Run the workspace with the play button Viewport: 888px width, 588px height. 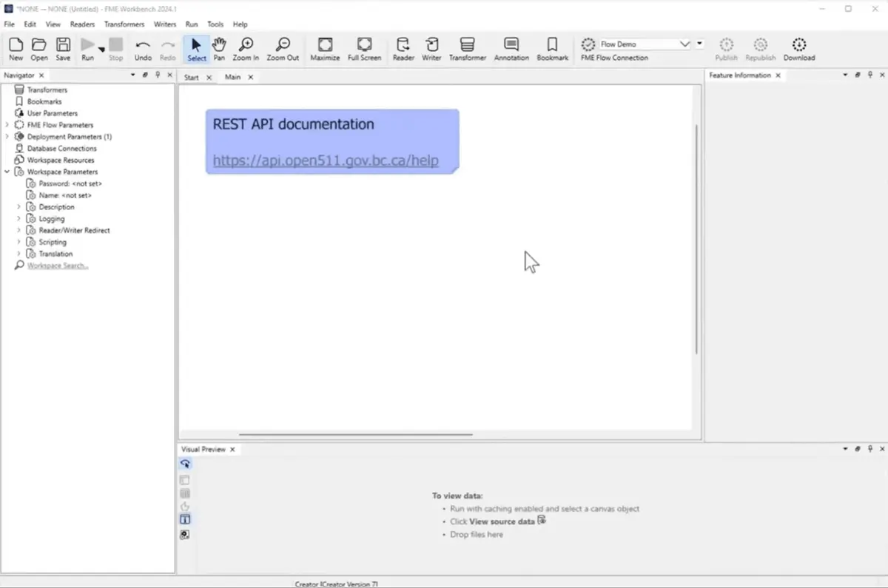(87, 49)
